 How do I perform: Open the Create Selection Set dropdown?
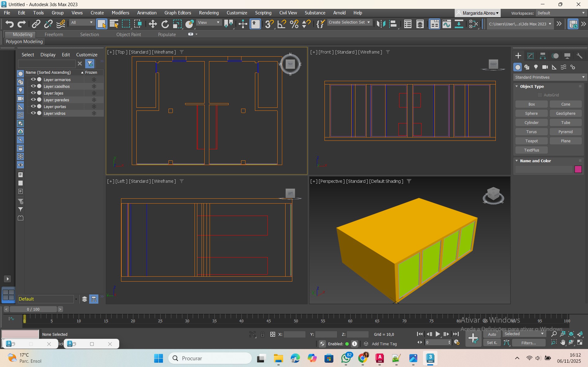[x=349, y=22]
